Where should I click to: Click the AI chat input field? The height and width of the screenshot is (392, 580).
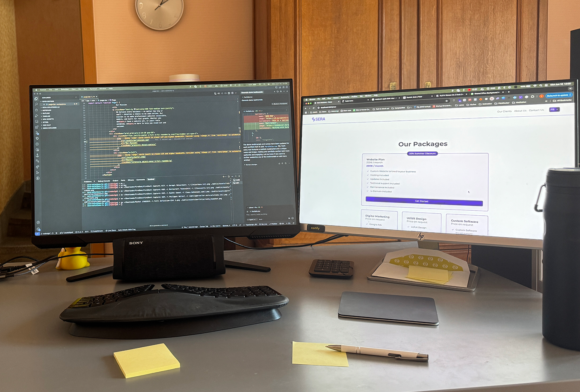pyautogui.click(x=265, y=214)
